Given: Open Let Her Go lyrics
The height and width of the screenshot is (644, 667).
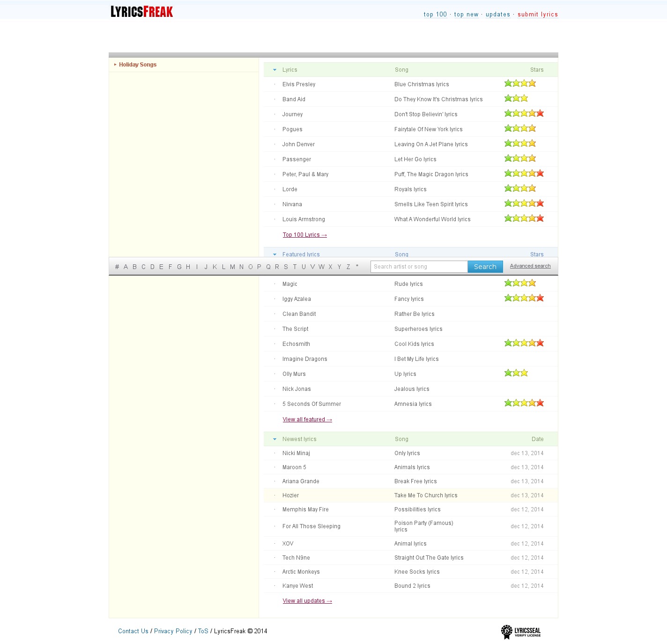Looking at the screenshot, I should (x=415, y=159).
